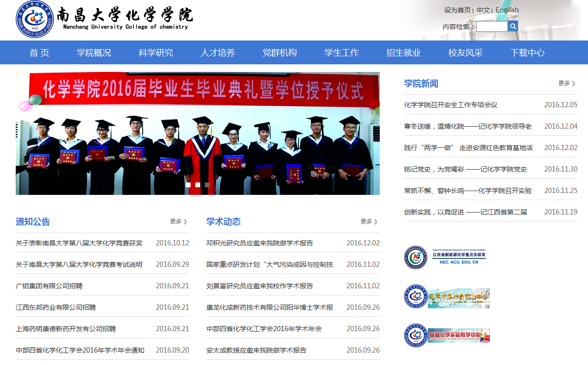The height and width of the screenshot is (365, 588).
Task: Open the 下载中心 navigation item
Action: [x=527, y=52]
